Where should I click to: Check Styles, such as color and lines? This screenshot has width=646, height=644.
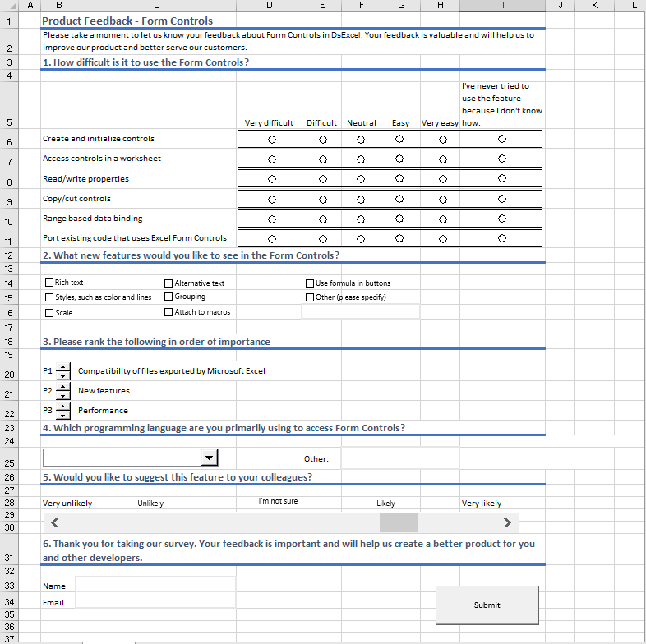pyautogui.click(x=49, y=297)
